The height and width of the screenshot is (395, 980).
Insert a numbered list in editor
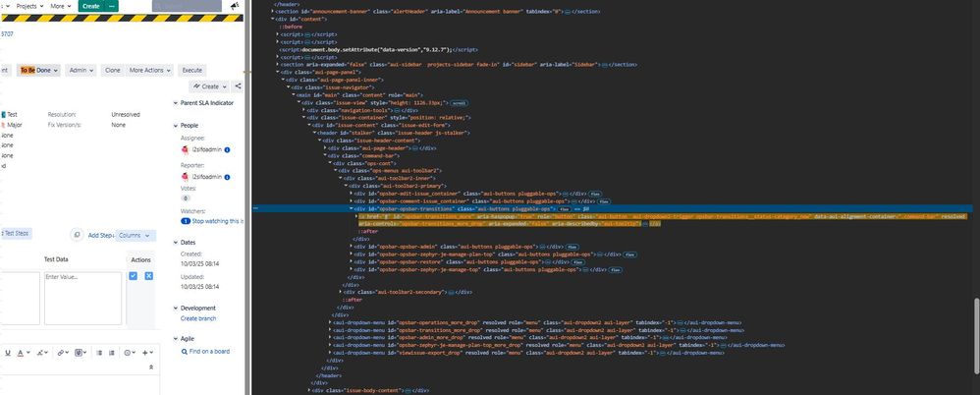112,353
